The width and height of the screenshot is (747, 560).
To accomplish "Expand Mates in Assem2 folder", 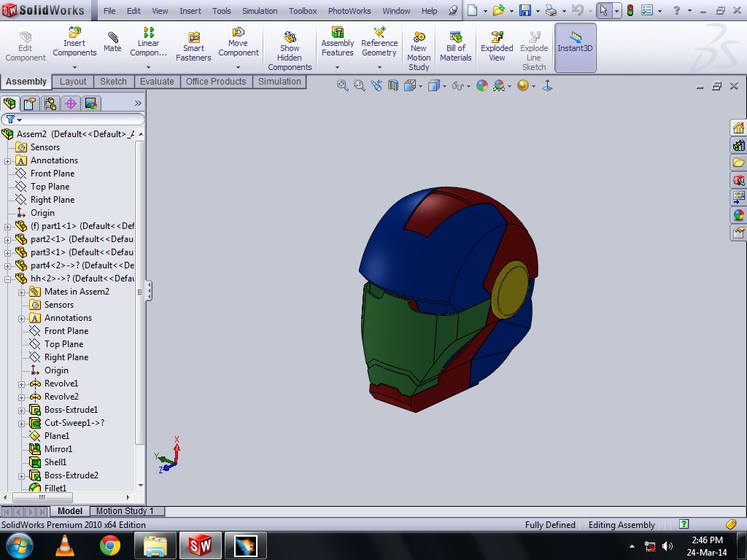I will [x=21, y=292].
